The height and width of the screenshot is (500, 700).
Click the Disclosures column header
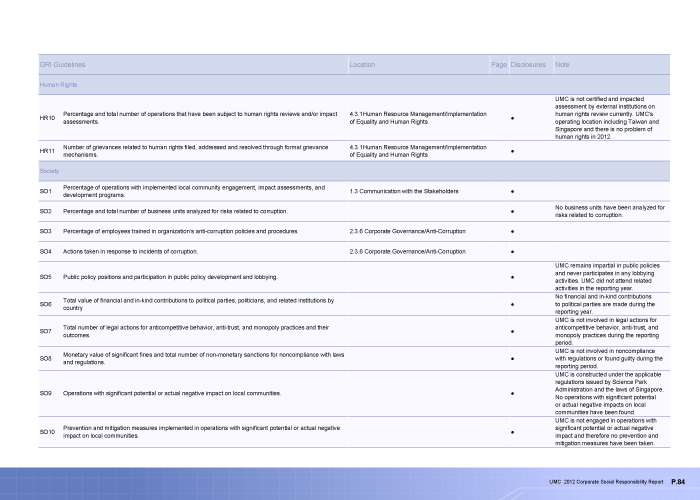click(x=527, y=64)
